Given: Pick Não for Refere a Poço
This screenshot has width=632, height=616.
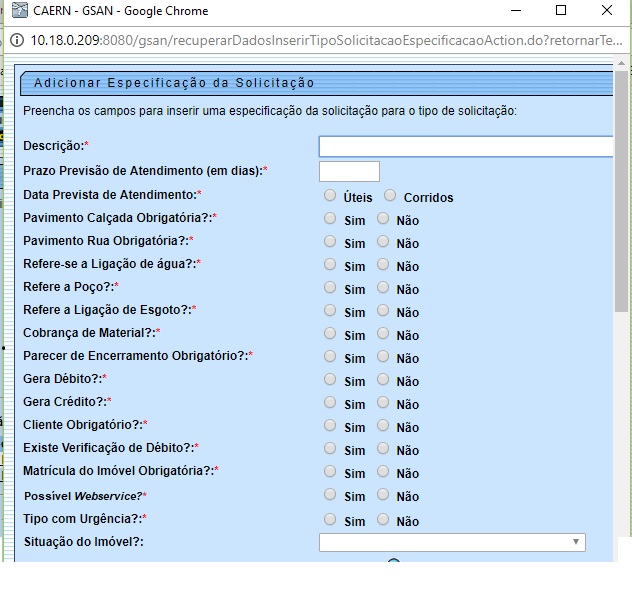Looking at the screenshot, I should point(383,287).
